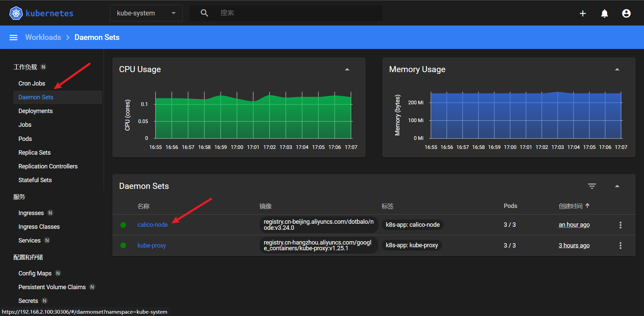Navigate to Ingresses
This screenshot has height=316, width=644.
point(31,213)
